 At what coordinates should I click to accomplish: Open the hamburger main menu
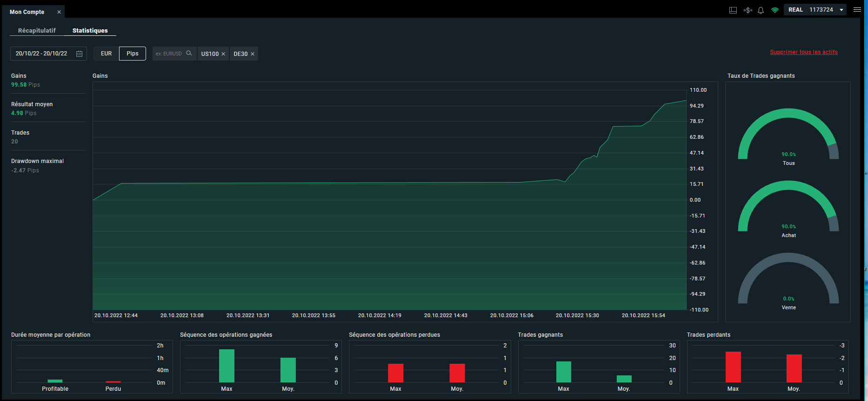(x=857, y=10)
